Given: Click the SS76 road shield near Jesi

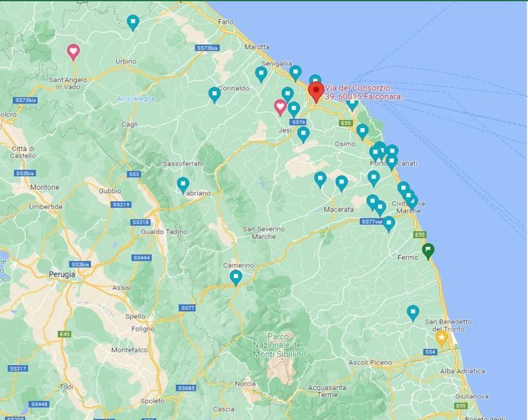Looking at the screenshot, I should (x=298, y=122).
